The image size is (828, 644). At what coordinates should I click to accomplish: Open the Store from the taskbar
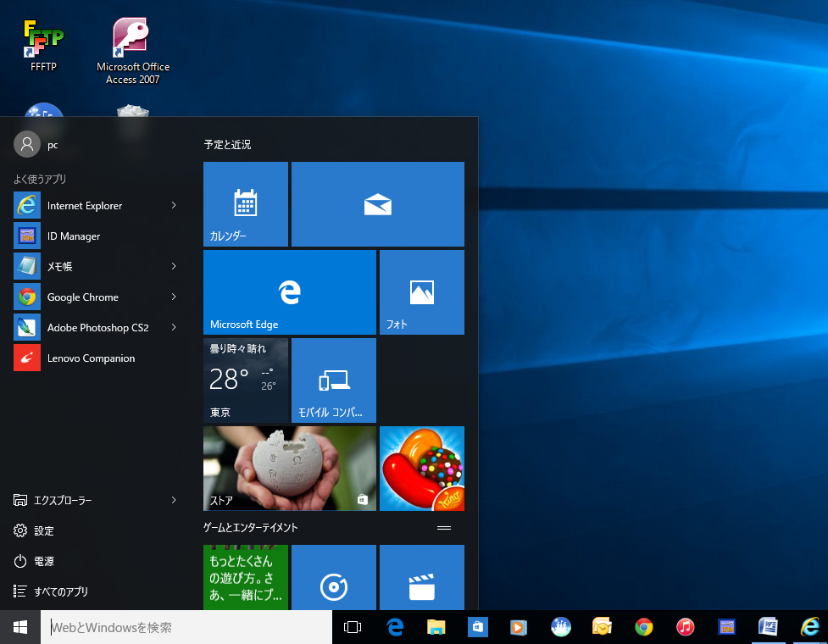coord(477,627)
